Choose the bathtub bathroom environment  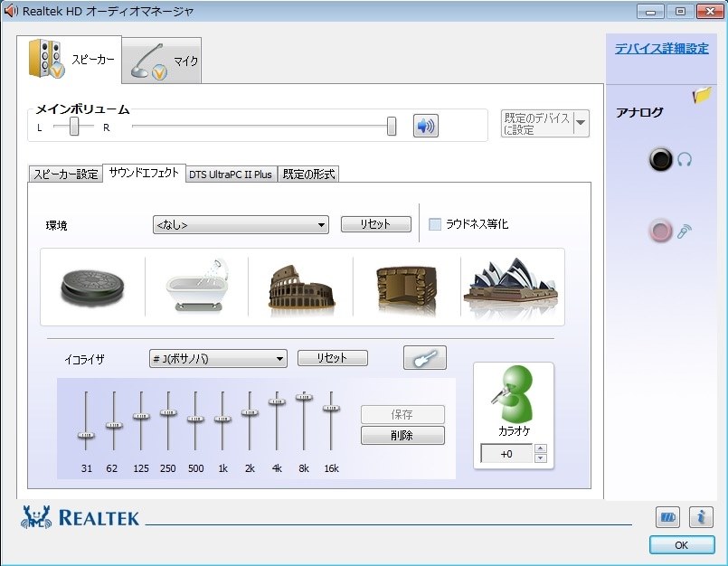coord(197,285)
